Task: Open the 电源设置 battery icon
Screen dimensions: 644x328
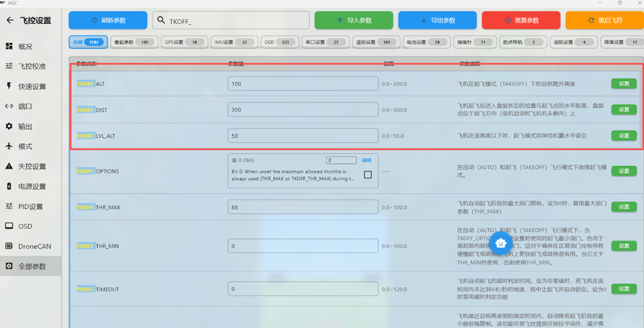Action: 9,187
